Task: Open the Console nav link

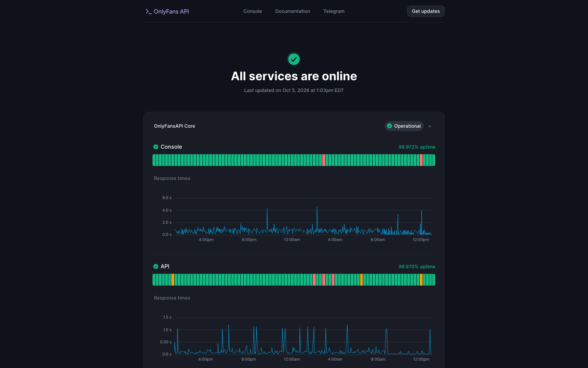Action: coord(252,11)
